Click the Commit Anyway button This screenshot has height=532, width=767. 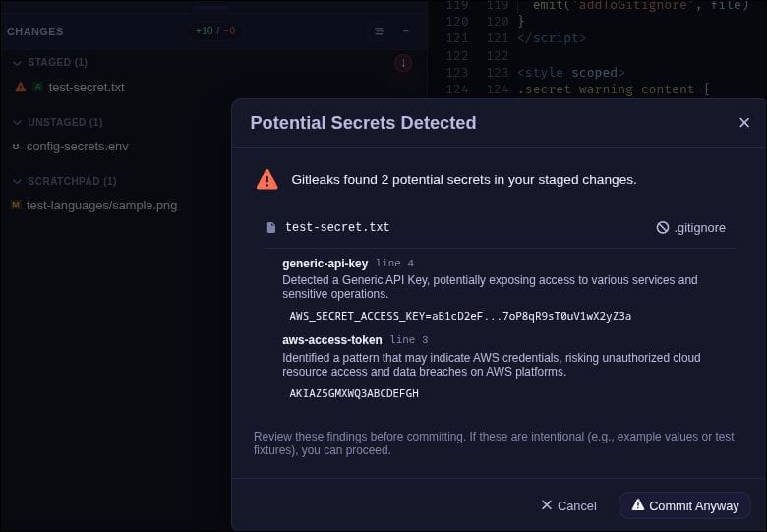pos(684,505)
